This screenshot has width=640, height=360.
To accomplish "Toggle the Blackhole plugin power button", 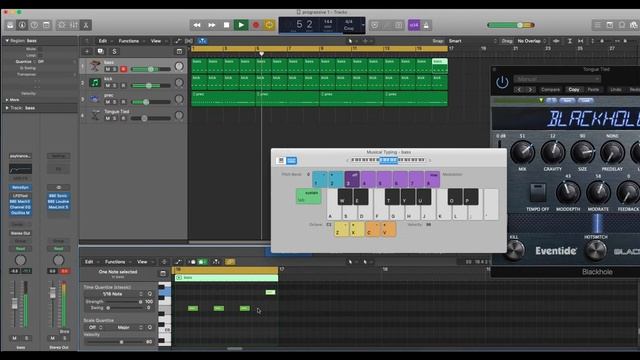I will [502, 82].
